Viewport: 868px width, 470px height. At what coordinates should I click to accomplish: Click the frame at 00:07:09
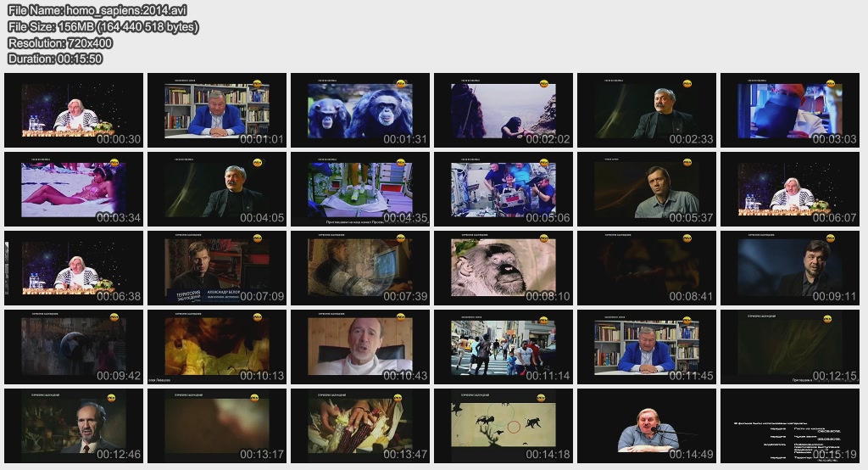click(217, 268)
